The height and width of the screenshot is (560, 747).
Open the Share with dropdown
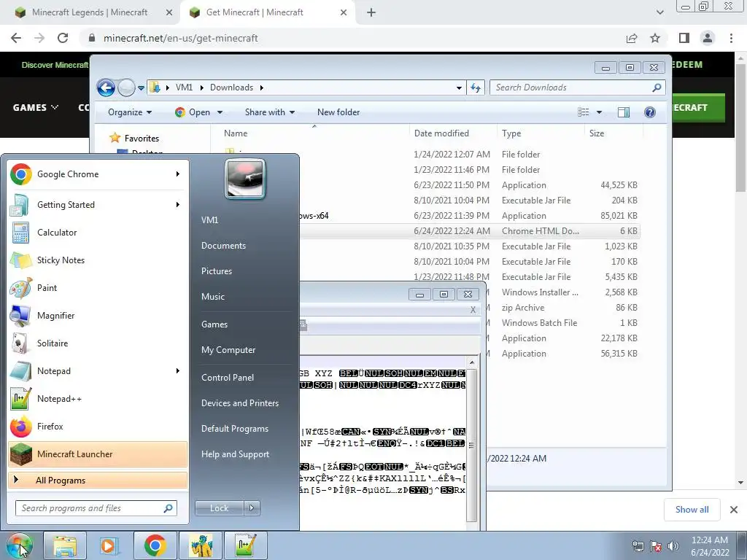(x=270, y=112)
